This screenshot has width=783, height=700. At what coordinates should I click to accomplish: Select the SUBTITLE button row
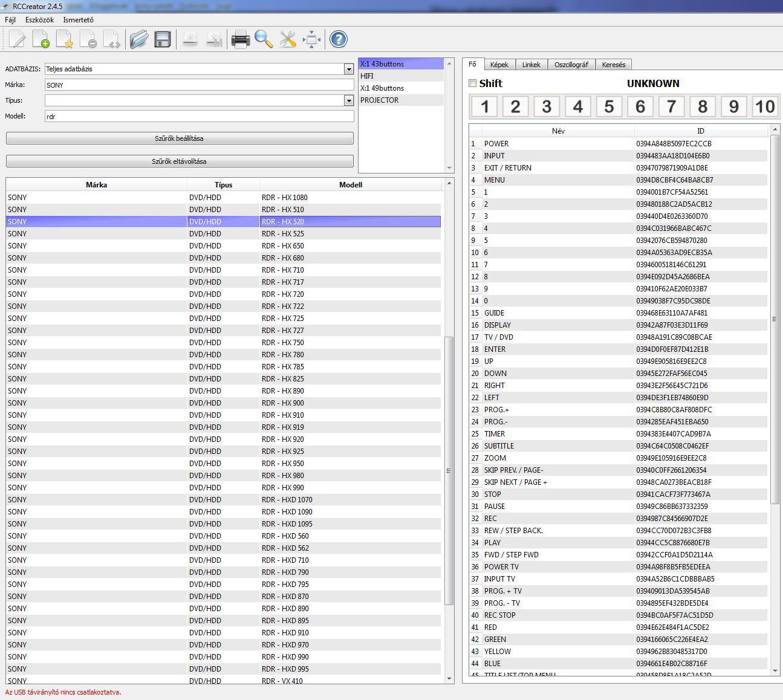[619, 446]
